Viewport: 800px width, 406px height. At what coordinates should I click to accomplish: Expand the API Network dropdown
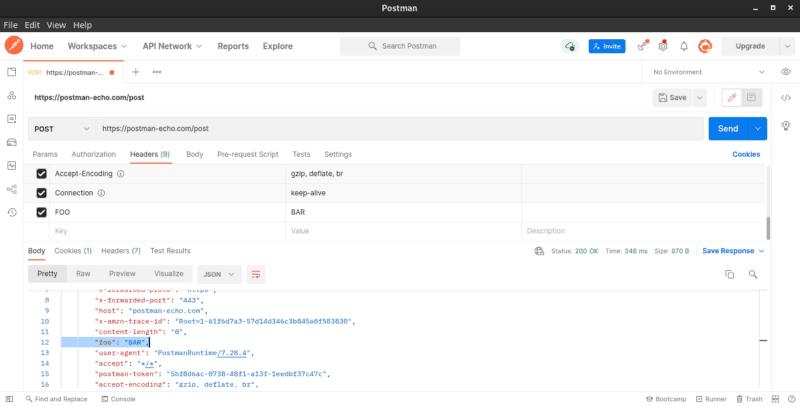[x=172, y=46]
